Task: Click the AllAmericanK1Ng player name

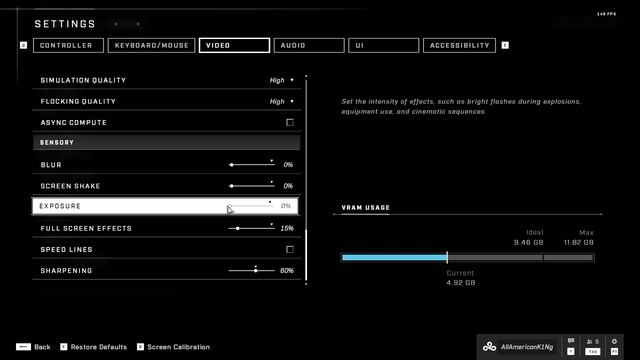Action: click(527, 347)
